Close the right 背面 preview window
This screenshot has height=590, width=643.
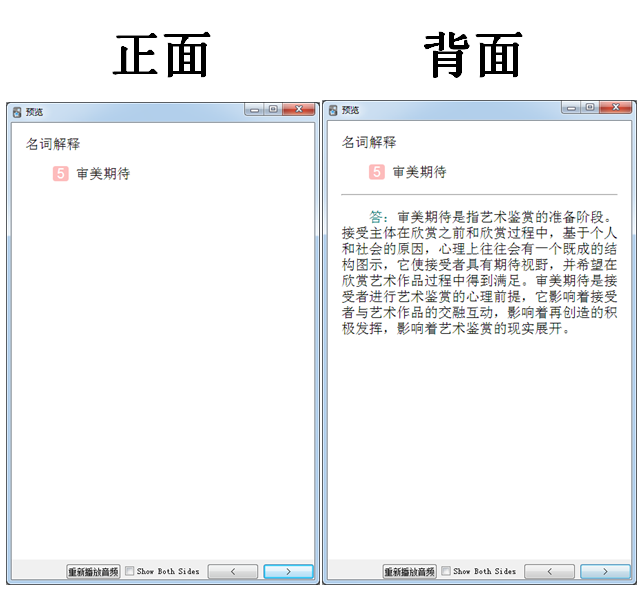[616, 107]
